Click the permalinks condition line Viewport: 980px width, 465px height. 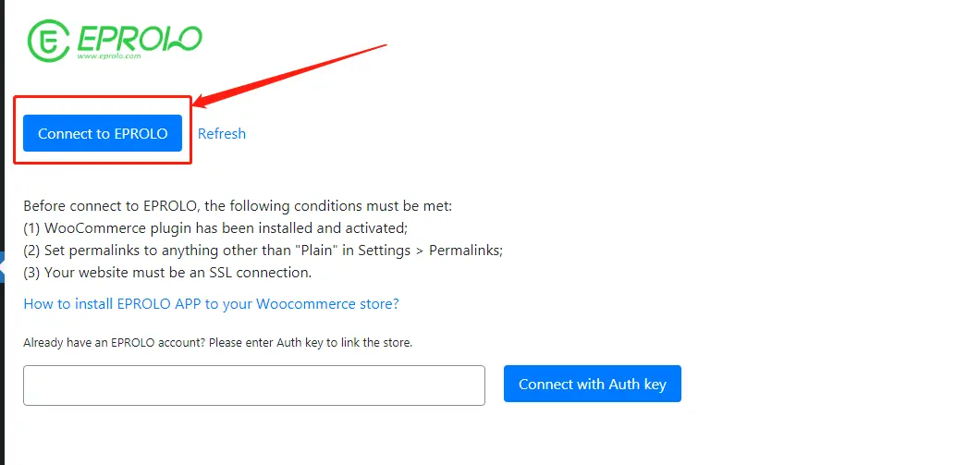pyautogui.click(x=263, y=251)
